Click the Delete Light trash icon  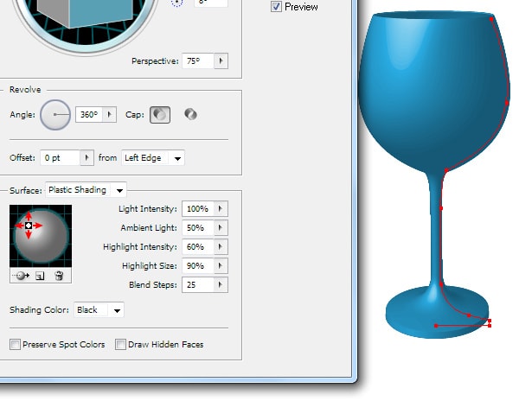59,276
